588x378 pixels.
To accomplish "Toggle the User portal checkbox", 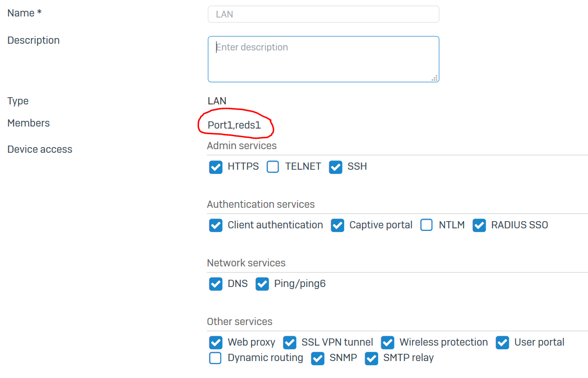I will tap(502, 343).
